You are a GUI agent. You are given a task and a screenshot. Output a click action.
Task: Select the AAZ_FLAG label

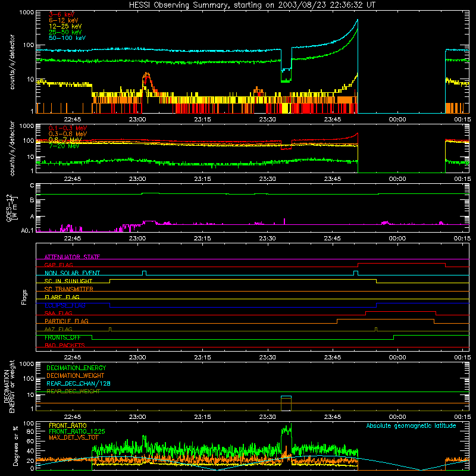(58, 329)
